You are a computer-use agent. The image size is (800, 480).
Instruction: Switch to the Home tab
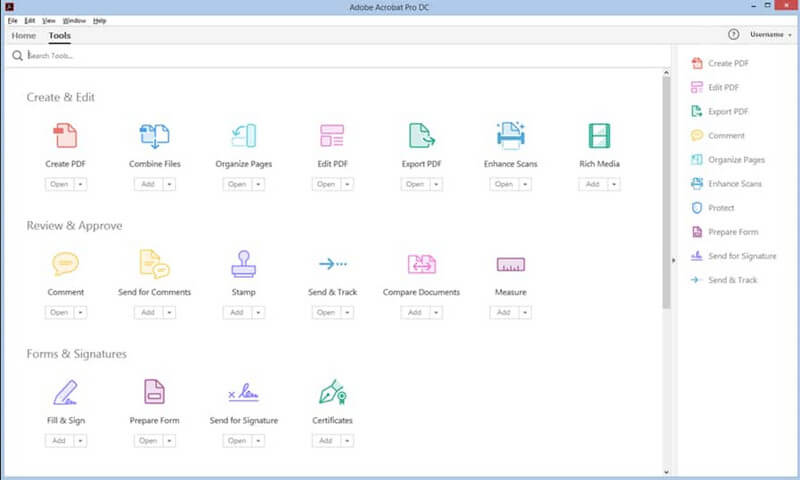[x=24, y=36]
